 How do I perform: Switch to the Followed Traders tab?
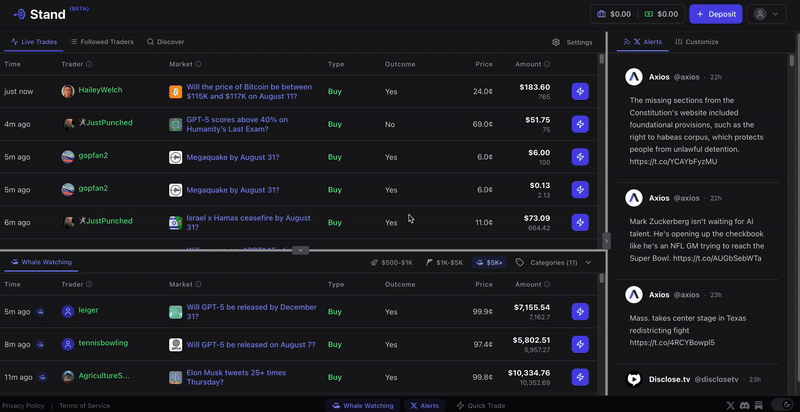pyautogui.click(x=102, y=42)
